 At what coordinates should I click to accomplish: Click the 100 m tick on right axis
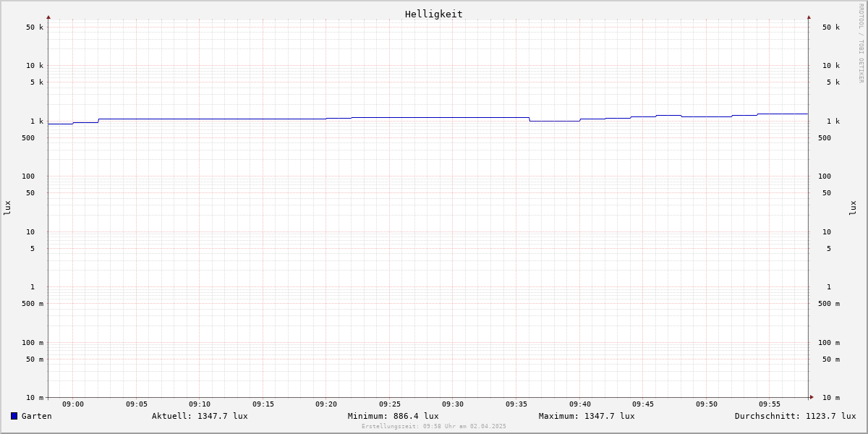[x=829, y=343]
